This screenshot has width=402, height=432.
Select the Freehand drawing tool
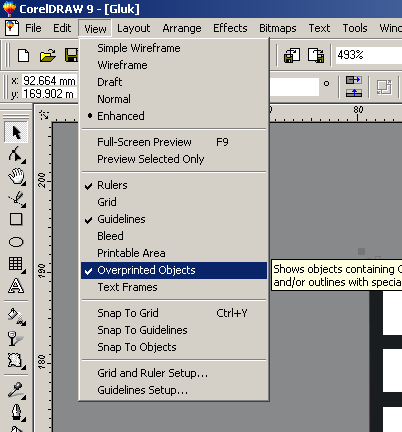[x=16, y=198]
